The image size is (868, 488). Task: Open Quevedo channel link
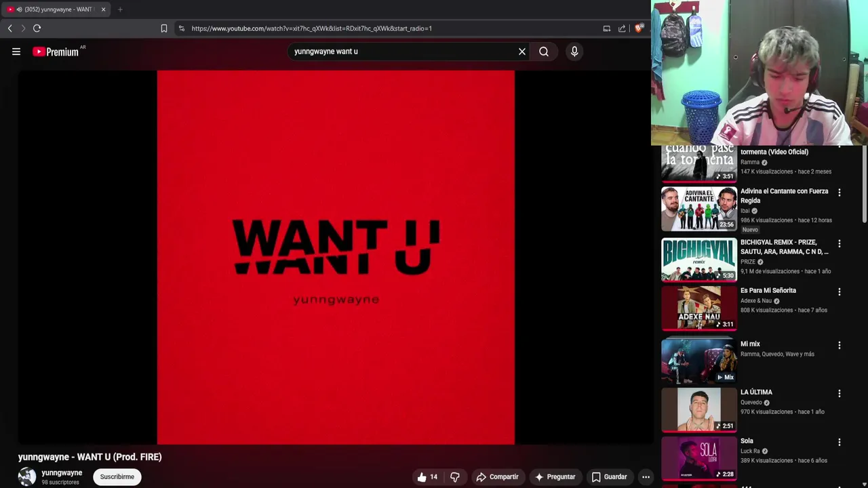pos(751,403)
